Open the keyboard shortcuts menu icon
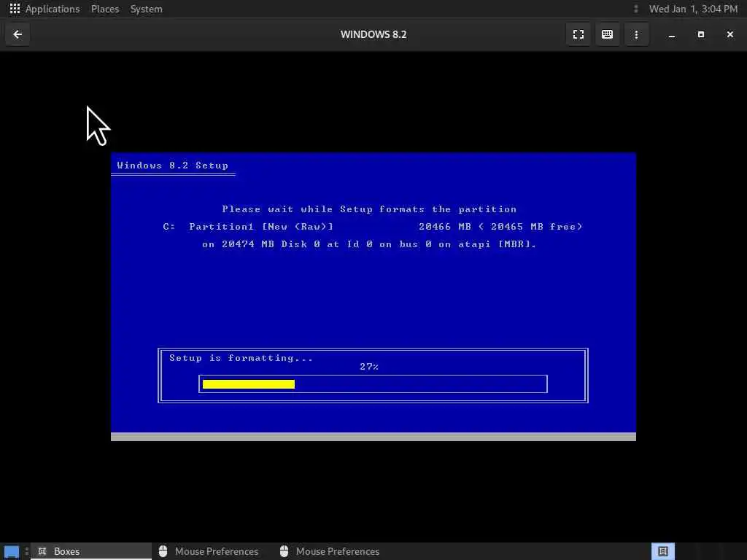This screenshot has height=560, width=747. [607, 34]
